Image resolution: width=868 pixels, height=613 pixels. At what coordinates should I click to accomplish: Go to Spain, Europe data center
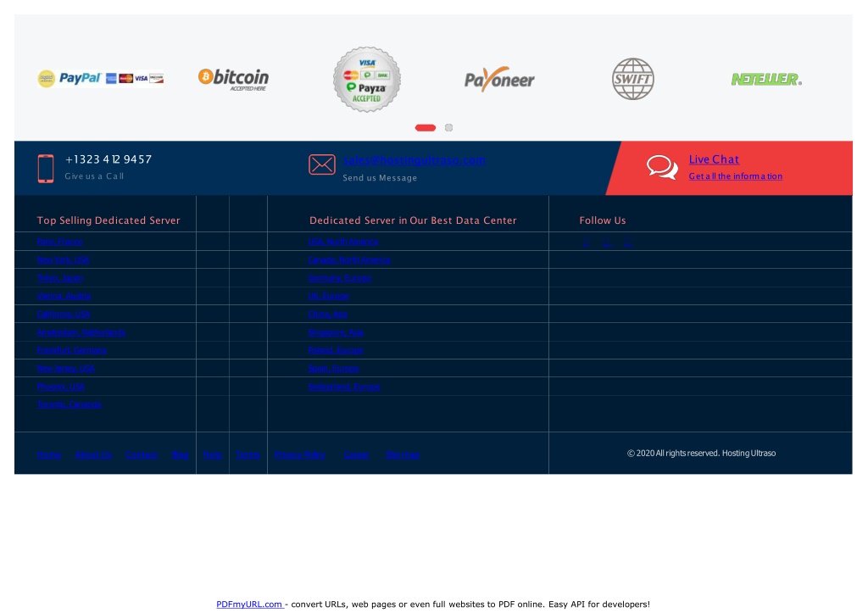coord(333,368)
